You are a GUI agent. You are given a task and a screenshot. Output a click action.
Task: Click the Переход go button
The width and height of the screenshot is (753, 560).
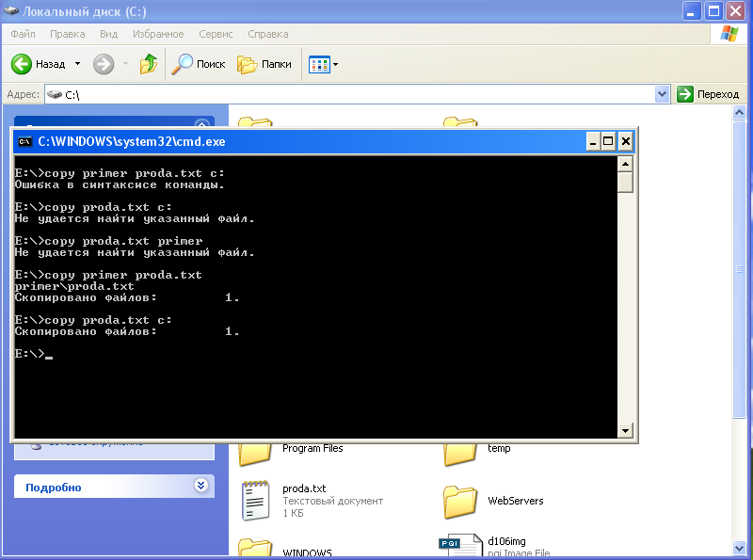tap(709, 94)
